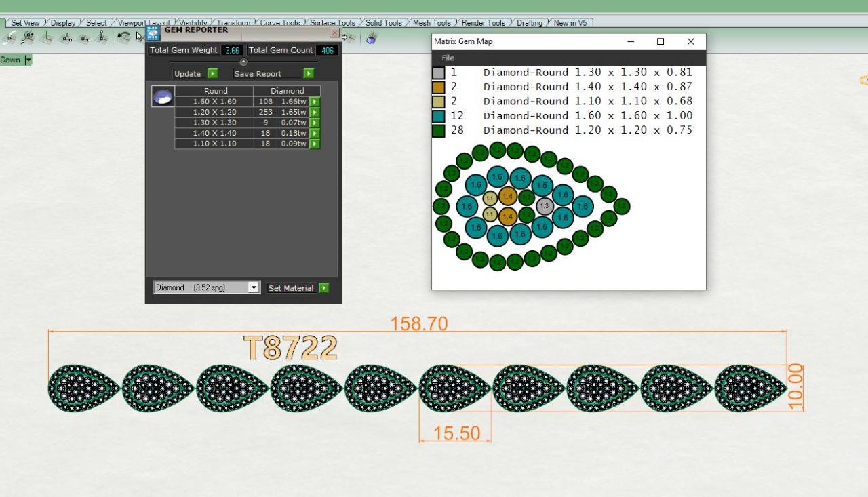Viewport: 868px width, 497px height.
Task: Click the Set Material button label
Action: point(291,288)
